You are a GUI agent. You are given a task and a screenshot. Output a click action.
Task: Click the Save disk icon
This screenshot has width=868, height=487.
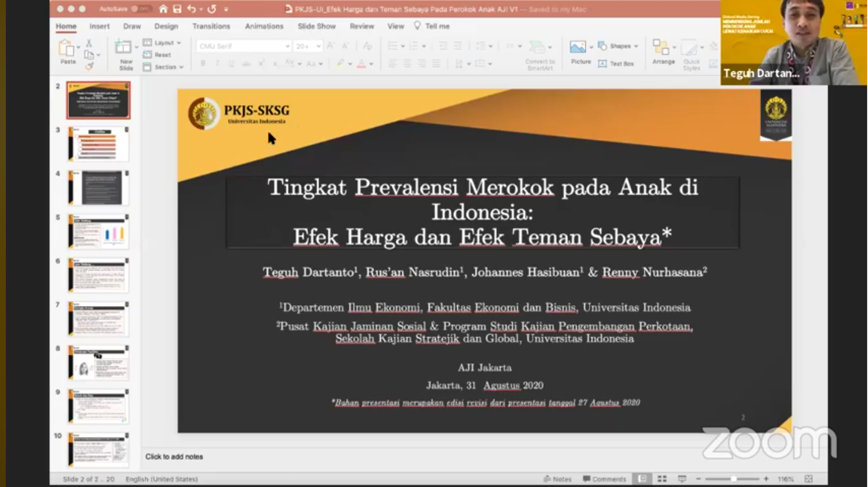pyautogui.click(x=177, y=9)
